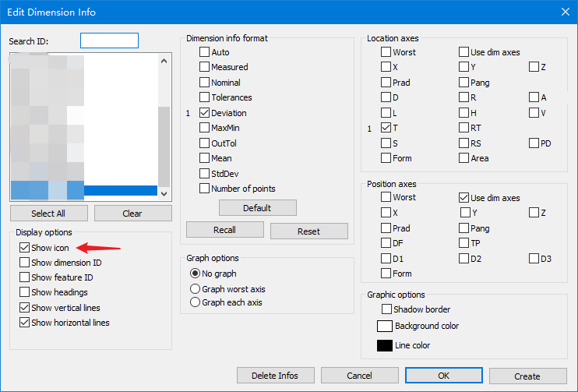Screen dimensions: 578x392
Task: Choose Graph each axis option
Action: [195, 302]
